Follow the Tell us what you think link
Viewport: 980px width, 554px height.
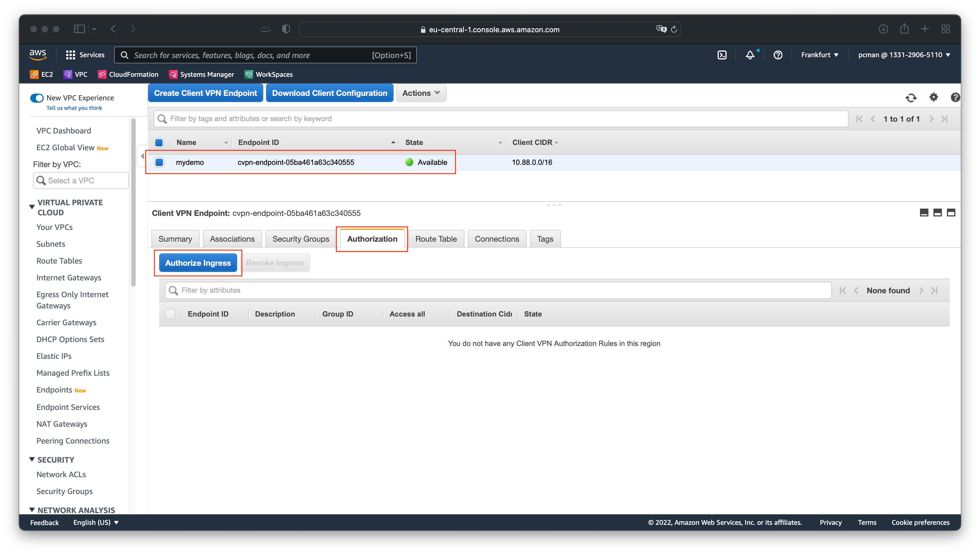(74, 108)
